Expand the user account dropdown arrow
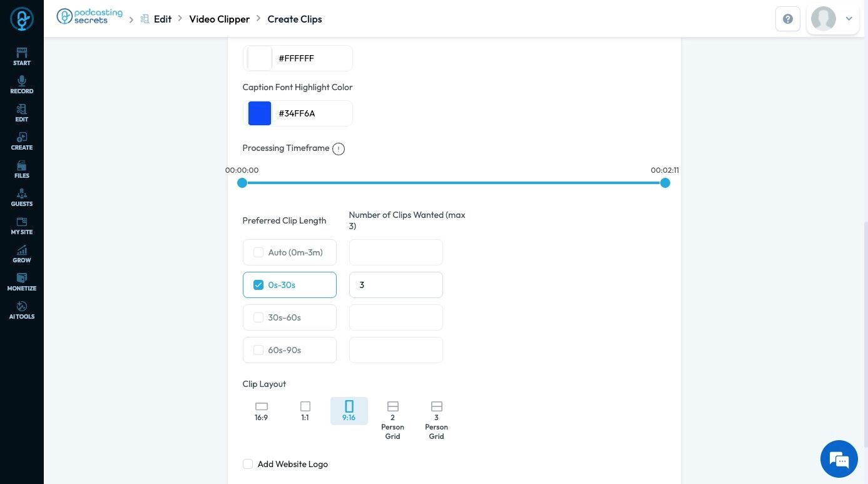The height and width of the screenshot is (484, 868). coord(849,19)
